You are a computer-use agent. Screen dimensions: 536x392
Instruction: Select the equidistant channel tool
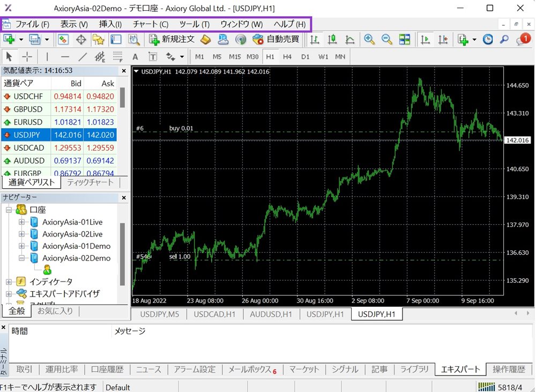click(100, 56)
